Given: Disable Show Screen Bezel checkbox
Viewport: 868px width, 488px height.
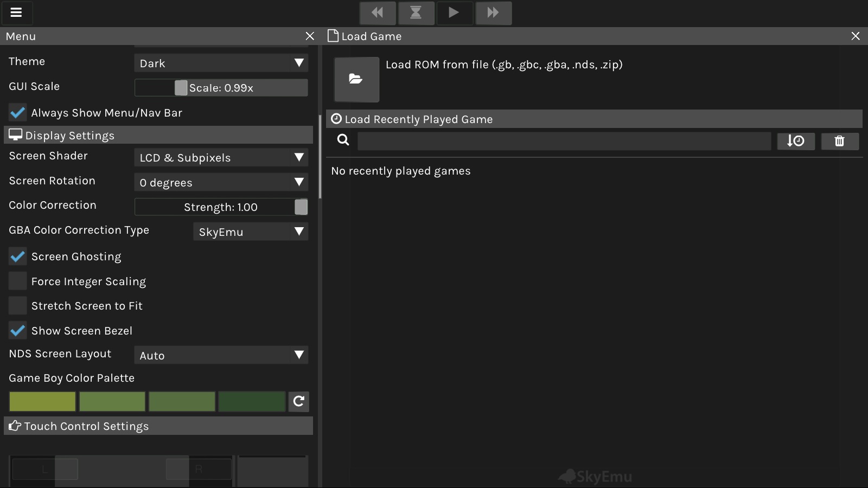Looking at the screenshot, I should click(17, 330).
